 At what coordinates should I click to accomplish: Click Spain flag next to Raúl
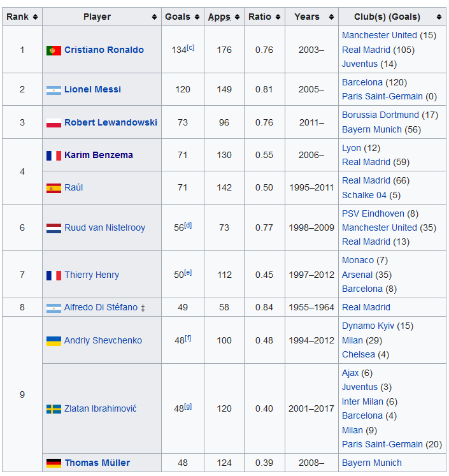pyautogui.click(x=53, y=188)
